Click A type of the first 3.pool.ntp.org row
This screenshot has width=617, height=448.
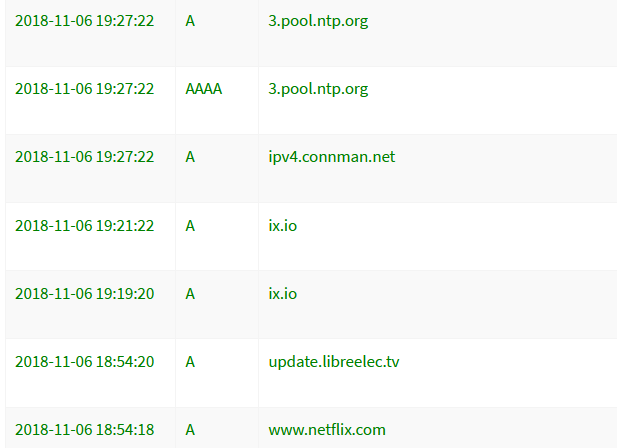coord(190,21)
